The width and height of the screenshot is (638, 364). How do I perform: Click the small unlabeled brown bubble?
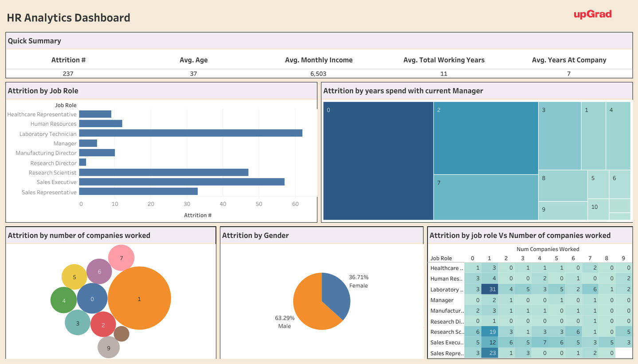[x=121, y=334]
